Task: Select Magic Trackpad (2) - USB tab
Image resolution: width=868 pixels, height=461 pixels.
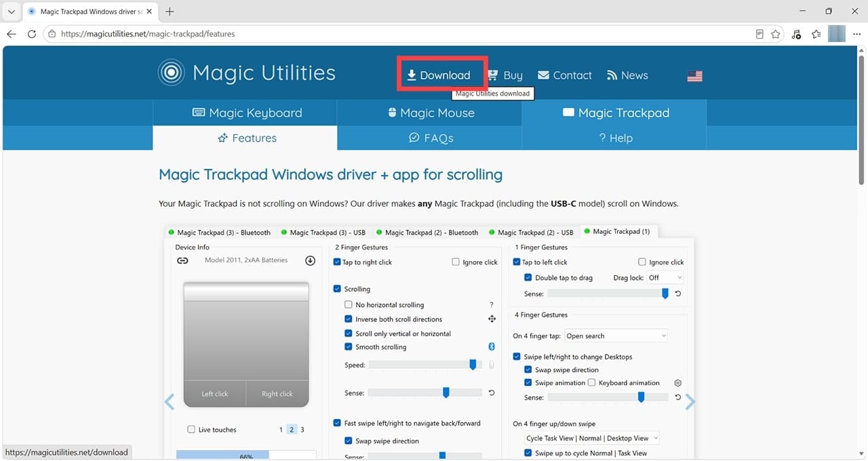Action: (531, 233)
